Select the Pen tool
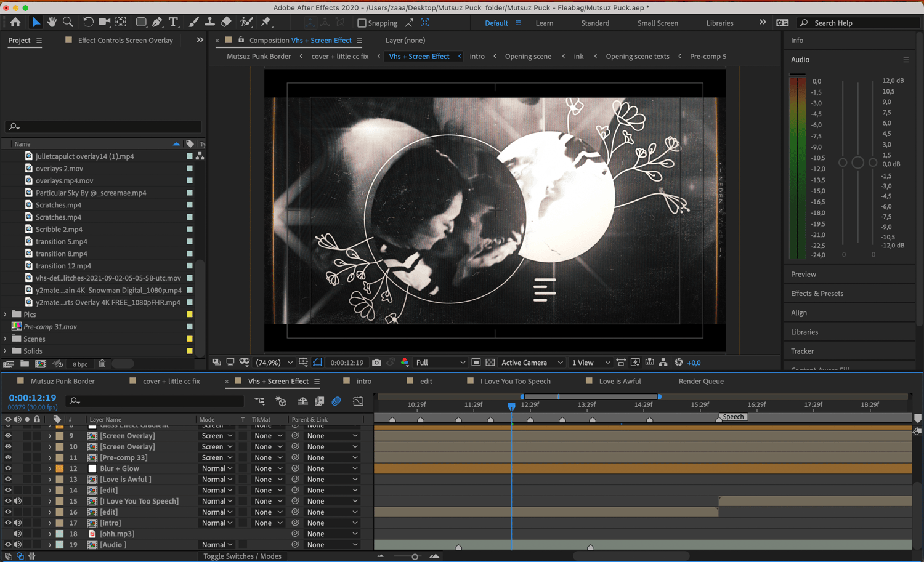The height and width of the screenshot is (562, 924). click(x=157, y=22)
